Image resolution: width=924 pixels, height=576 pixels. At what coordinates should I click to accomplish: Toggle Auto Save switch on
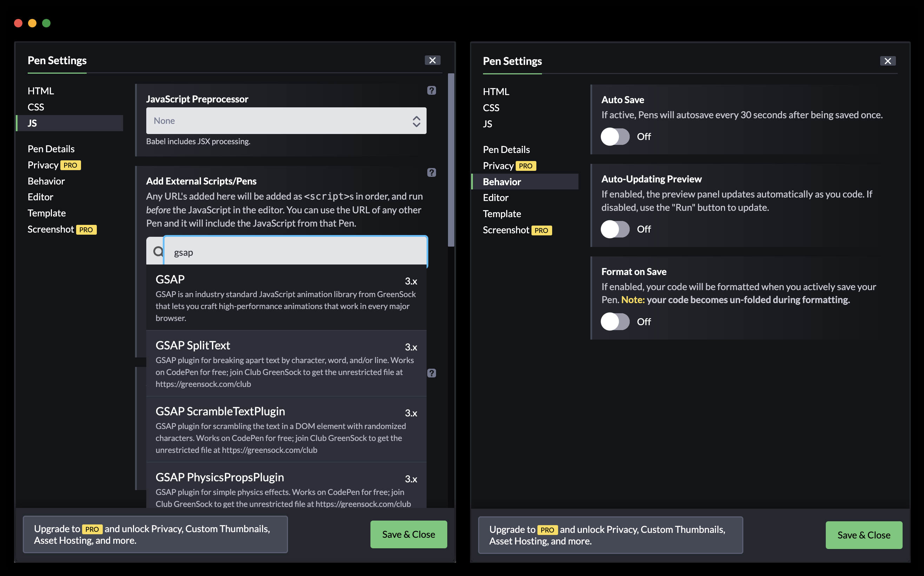tap(615, 136)
